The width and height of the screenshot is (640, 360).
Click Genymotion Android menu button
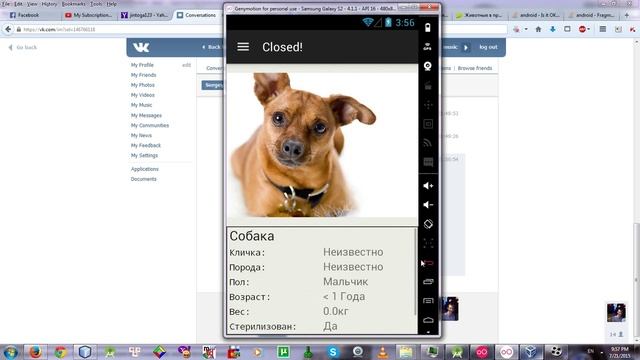point(428,301)
